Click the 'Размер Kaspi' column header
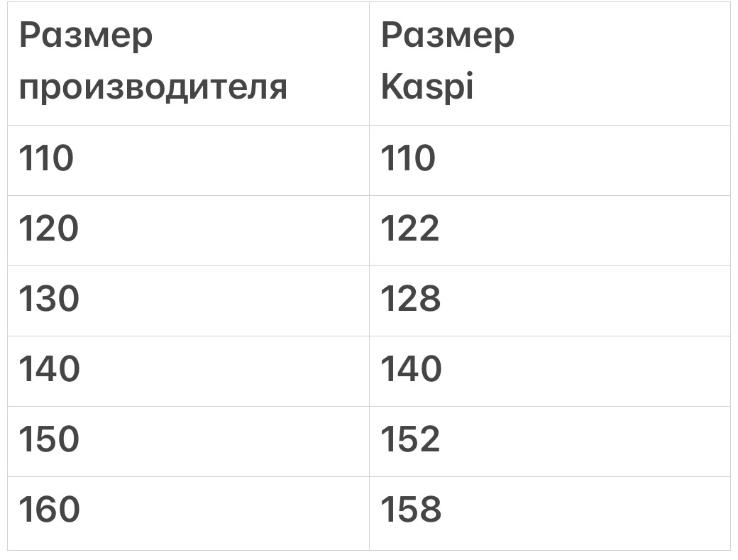This screenshot has width=738, height=560. tap(550, 64)
